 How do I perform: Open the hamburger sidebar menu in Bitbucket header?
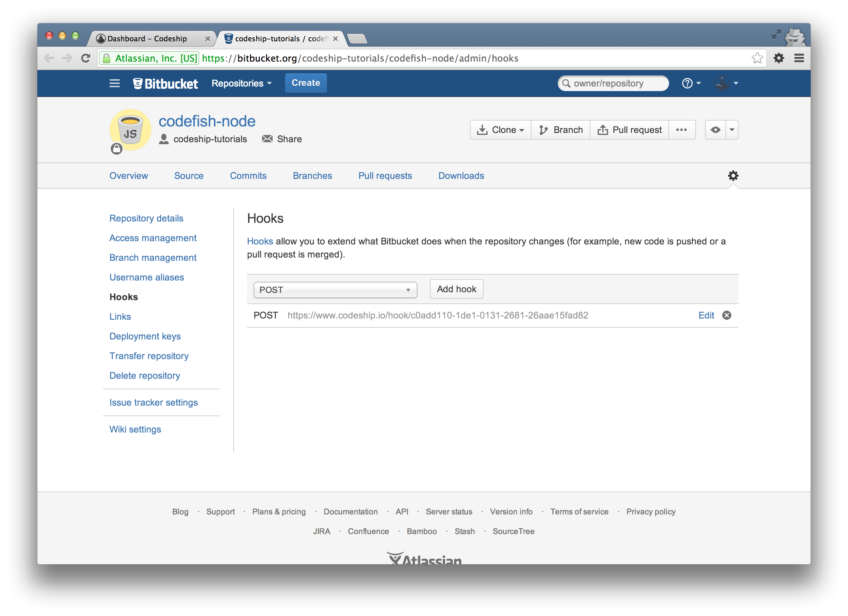coord(114,83)
